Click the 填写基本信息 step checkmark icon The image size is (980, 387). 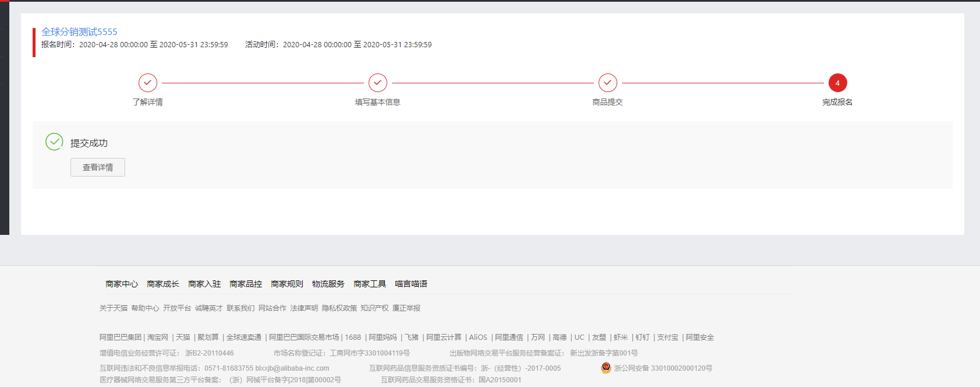(x=378, y=83)
